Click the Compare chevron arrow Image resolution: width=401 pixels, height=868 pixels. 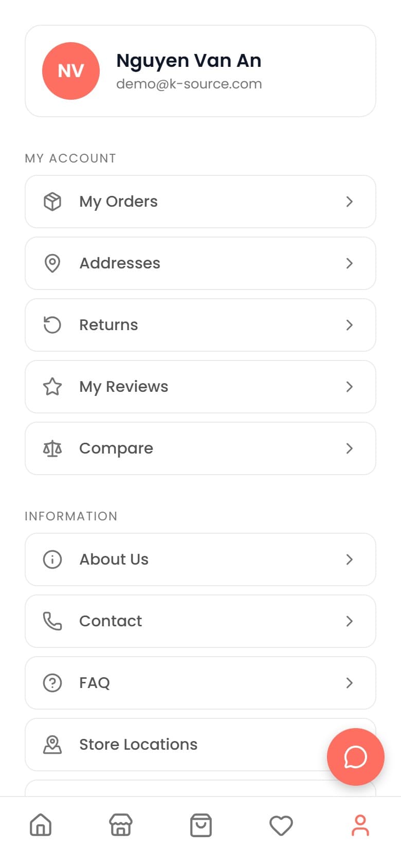point(350,448)
